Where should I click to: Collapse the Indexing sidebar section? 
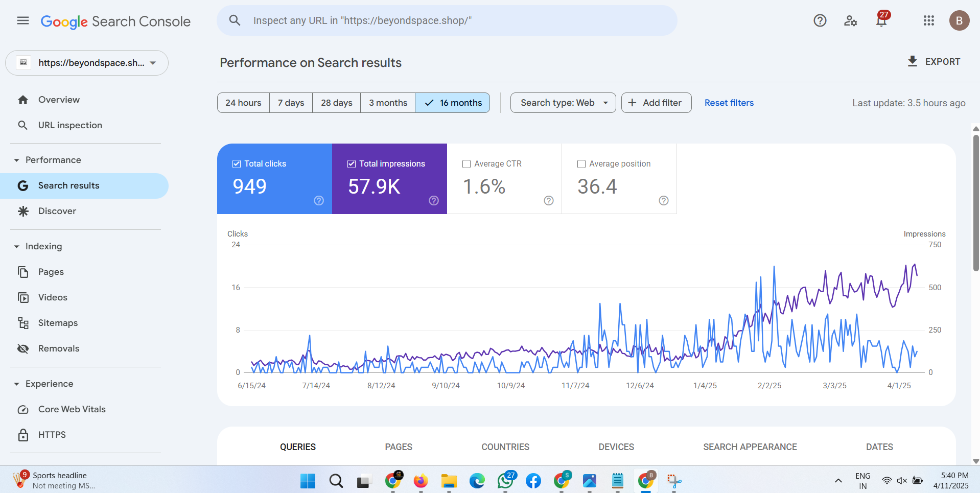tap(16, 247)
